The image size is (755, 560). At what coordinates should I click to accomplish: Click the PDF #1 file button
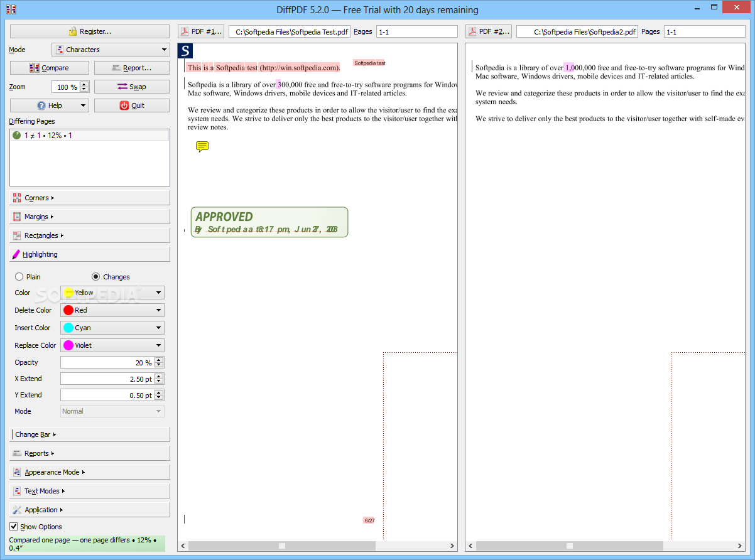201,31
